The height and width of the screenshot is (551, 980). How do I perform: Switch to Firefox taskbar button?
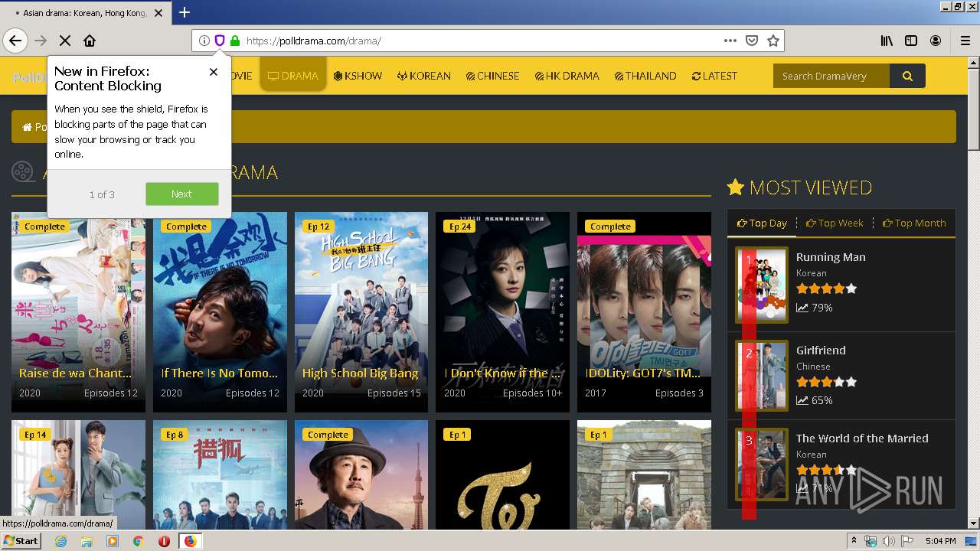(x=190, y=541)
